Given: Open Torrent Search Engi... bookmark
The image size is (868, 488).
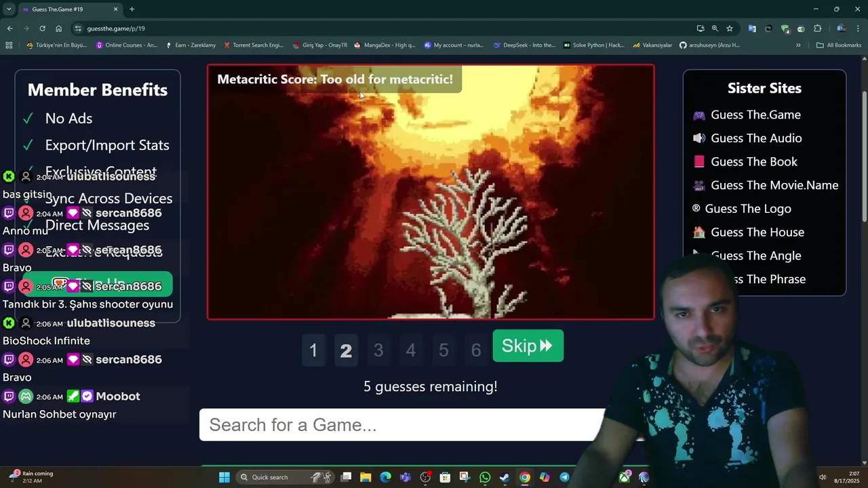Looking at the screenshot, I should [254, 45].
